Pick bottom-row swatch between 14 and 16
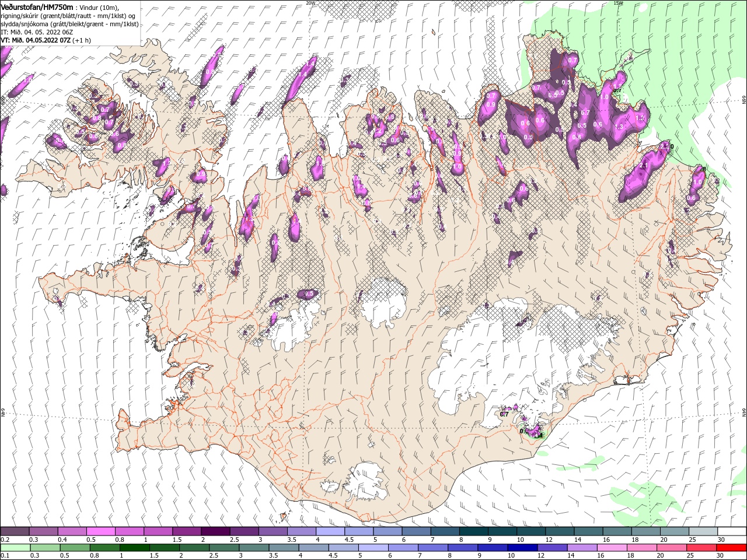 pos(582,548)
